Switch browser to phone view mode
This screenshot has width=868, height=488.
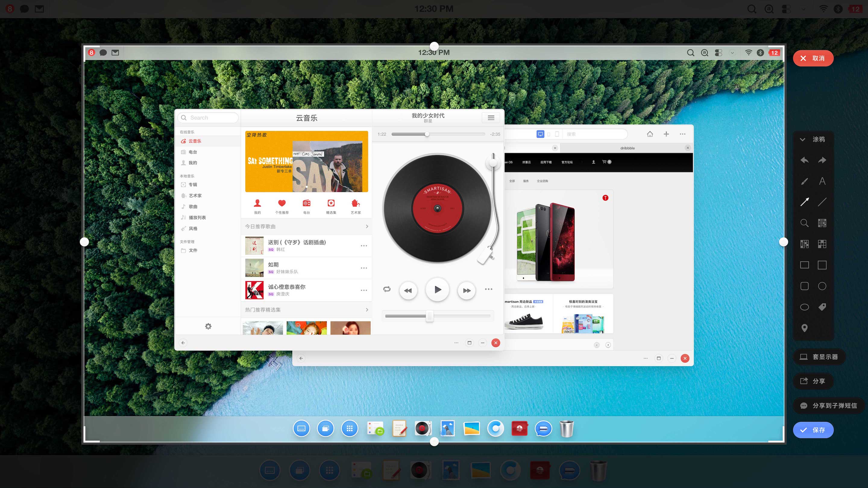pyautogui.click(x=549, y=134)
